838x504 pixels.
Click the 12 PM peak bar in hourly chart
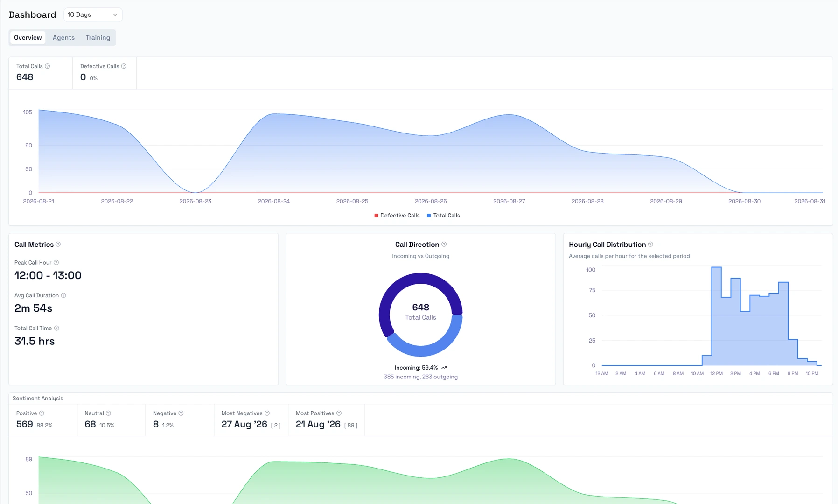[x=716, y=316]
